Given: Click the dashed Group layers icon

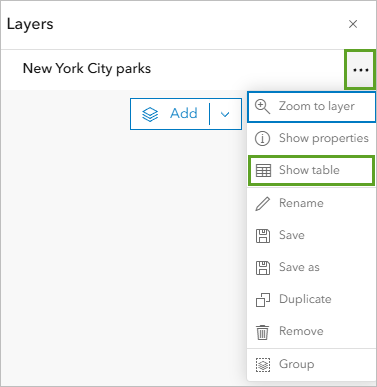Looking at the screenshot, I should click(263, 364).
